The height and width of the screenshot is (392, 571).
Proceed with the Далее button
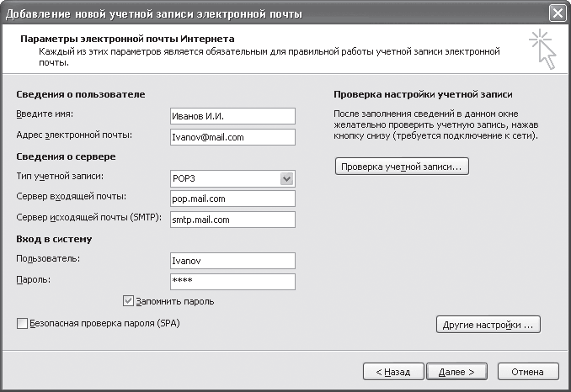tap(456, 372)
